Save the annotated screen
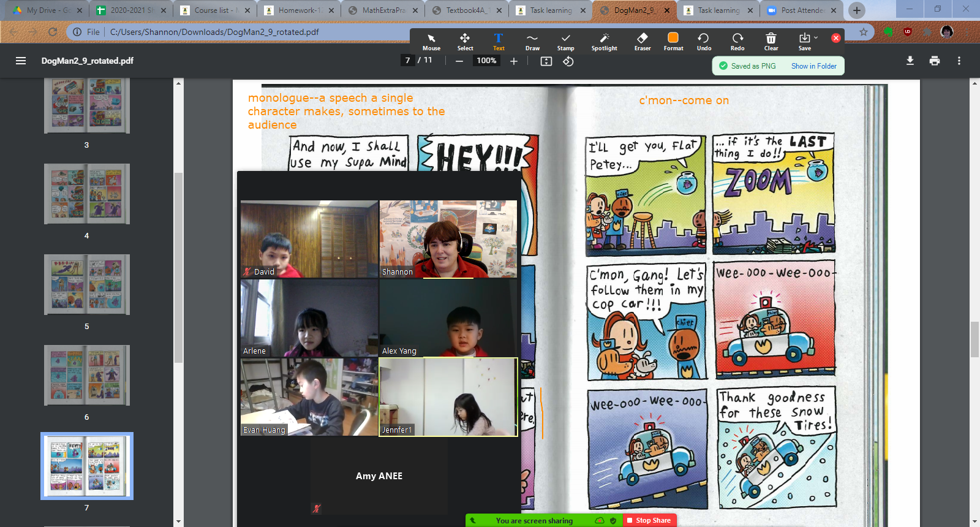Viewport: 980px width, 527px height. click(x=804, y=42)
